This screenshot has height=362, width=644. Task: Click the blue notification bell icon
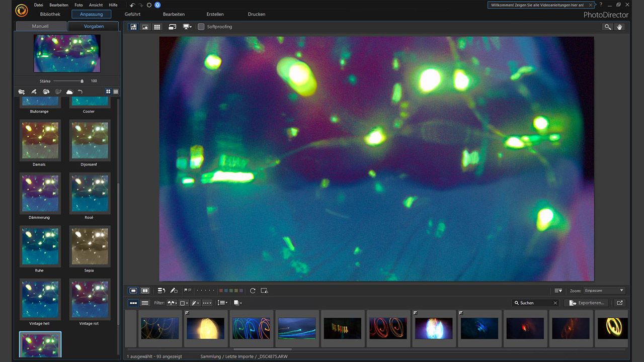pyautogui.click(x=157, y=5)
